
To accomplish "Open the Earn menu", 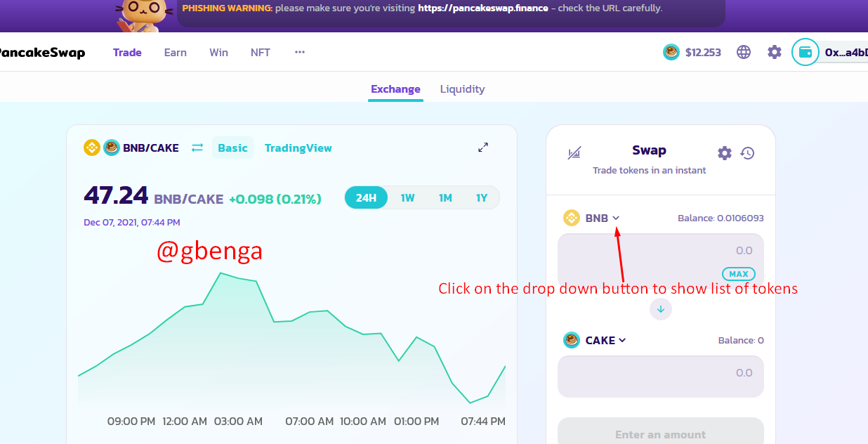I will 176,53.
